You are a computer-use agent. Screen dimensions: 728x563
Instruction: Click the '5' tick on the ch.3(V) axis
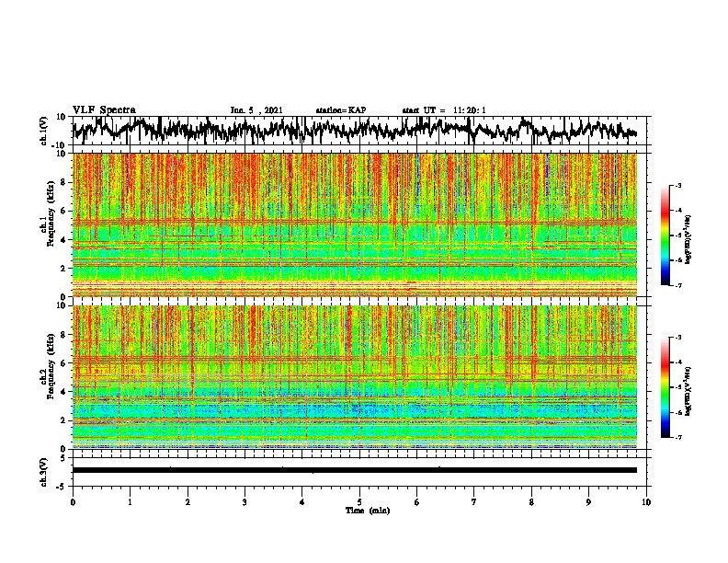tap(63, 458)
